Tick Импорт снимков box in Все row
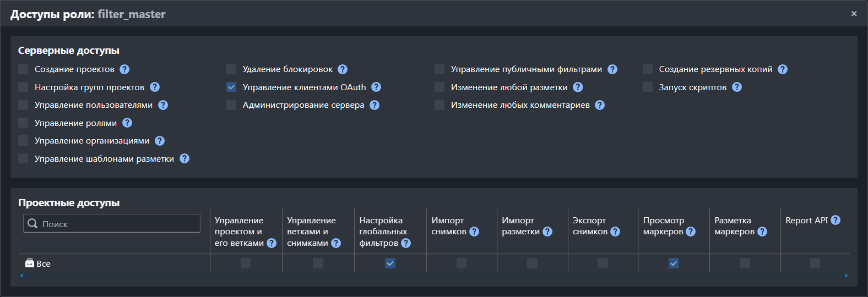The width and height of the screenshot is (868, 297). tap(462, 263)
